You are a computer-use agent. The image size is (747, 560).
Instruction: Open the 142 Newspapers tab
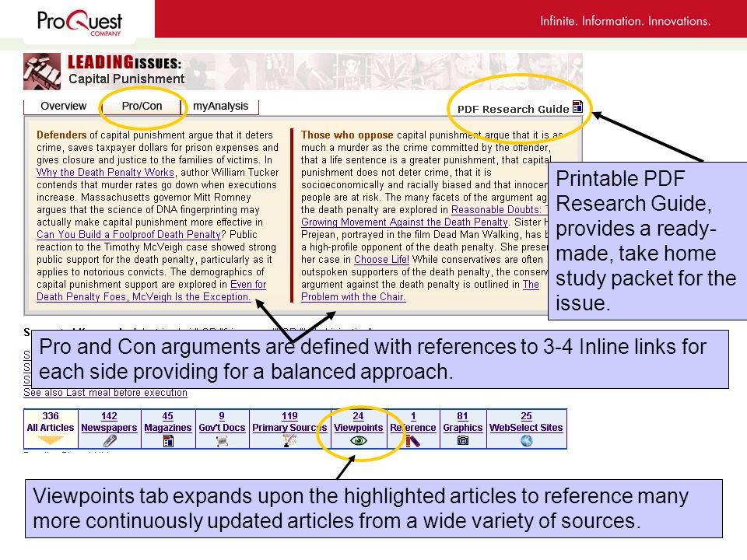coord(109,428)
